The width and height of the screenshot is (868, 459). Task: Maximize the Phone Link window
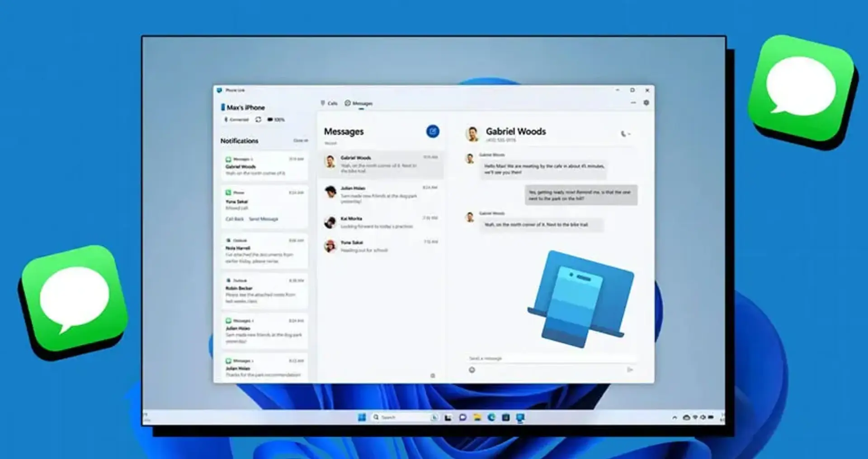tap(632, 90)
